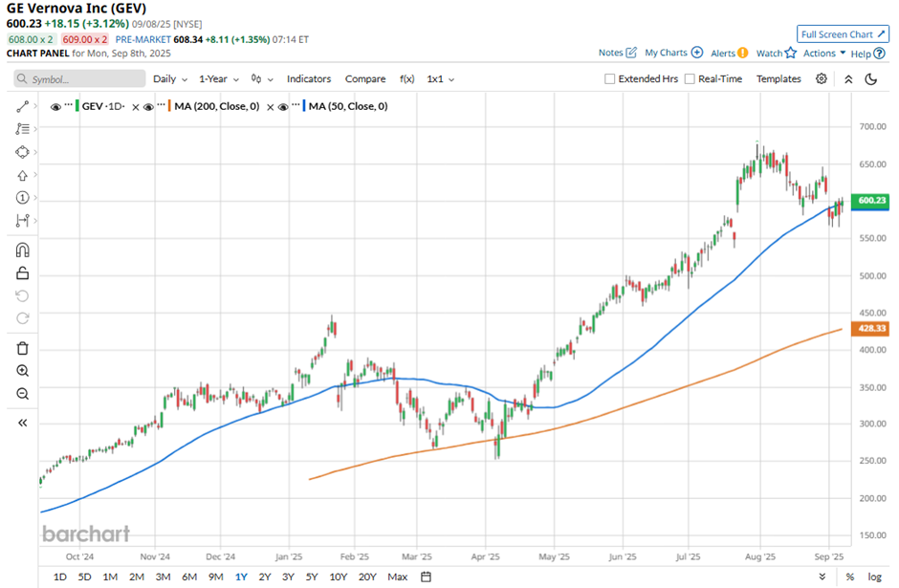Select the 6M time range
This screenshot has height=588, width=899.
coord(189,577)
